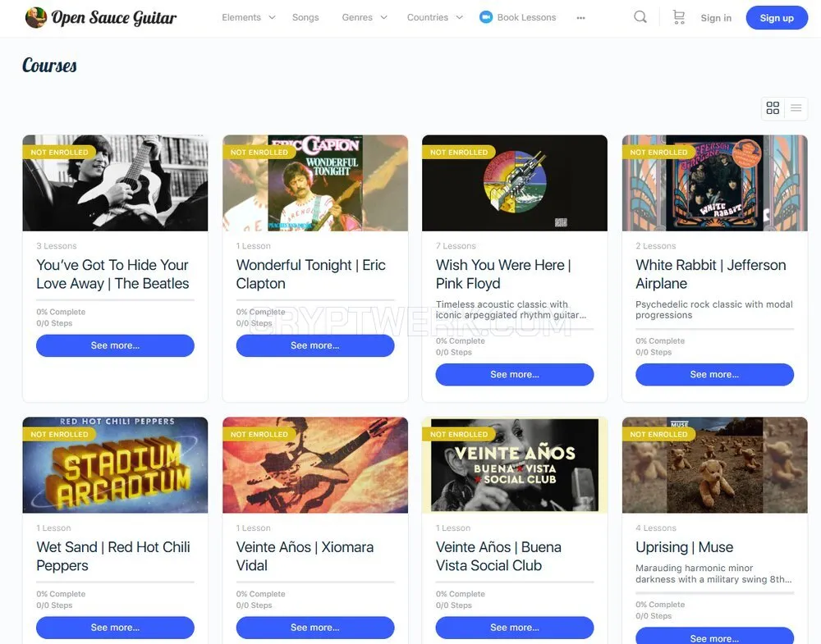Open the Eric Clapton Wonderful Tonight thumbnail
This screenshot has width=821, height=644.
click(315, 183)
